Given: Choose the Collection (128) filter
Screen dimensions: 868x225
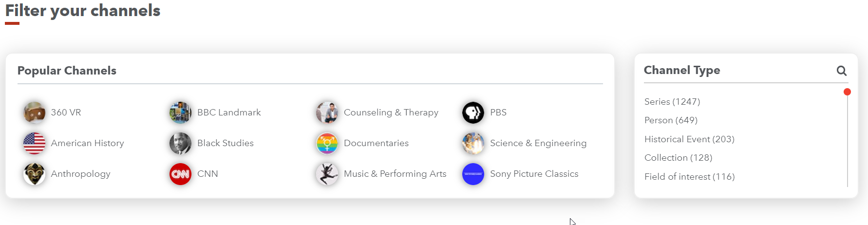Looking at the screenshot, I should 678,158.
